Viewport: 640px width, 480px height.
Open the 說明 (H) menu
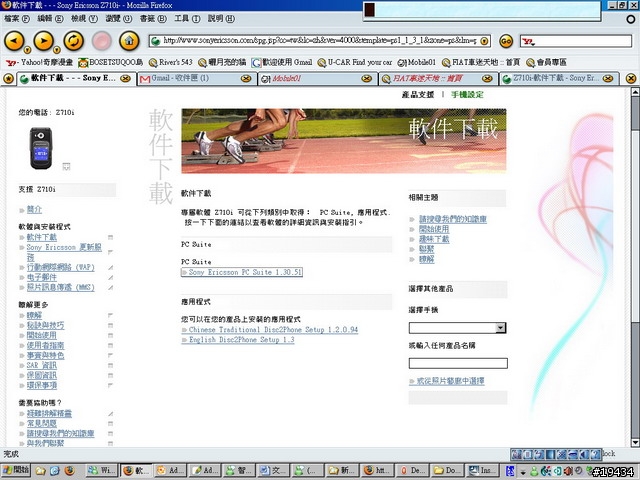221,18
